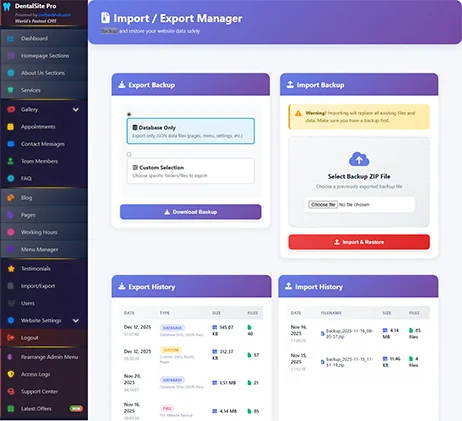Click the Download Backup button
Screen dimensions: 462x421
[191, 212]
